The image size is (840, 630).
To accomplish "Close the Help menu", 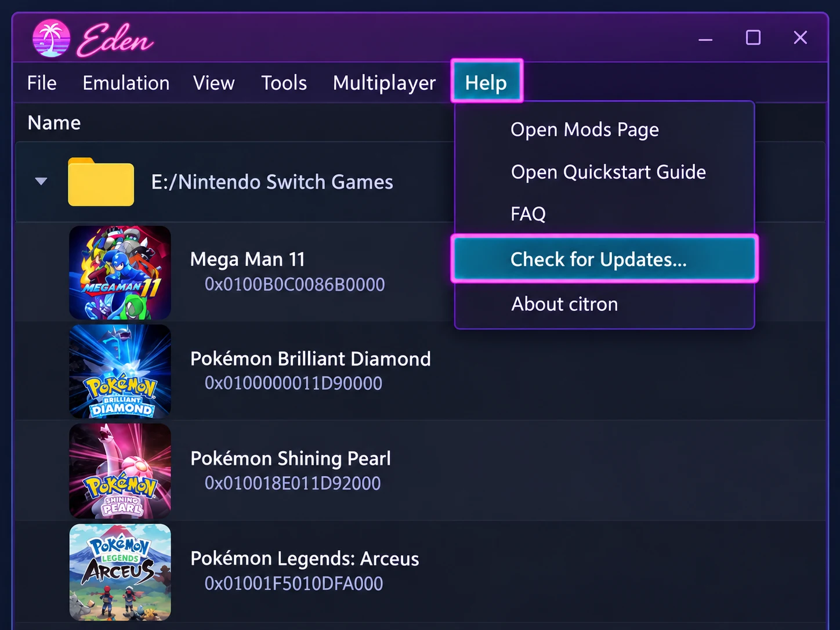I will pos(487,81).
